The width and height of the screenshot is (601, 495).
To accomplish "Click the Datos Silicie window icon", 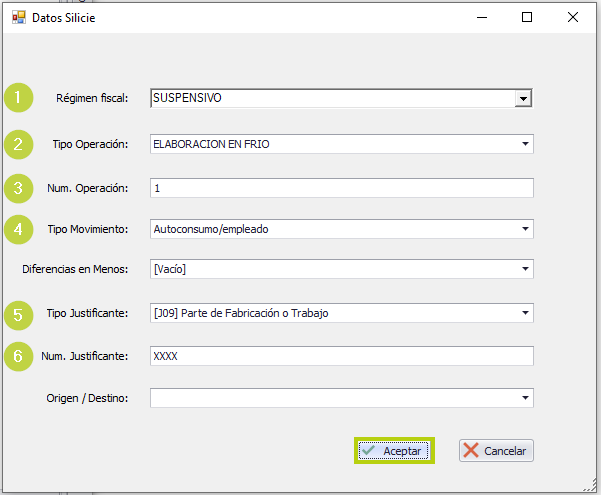I will (x=18, y=18).
